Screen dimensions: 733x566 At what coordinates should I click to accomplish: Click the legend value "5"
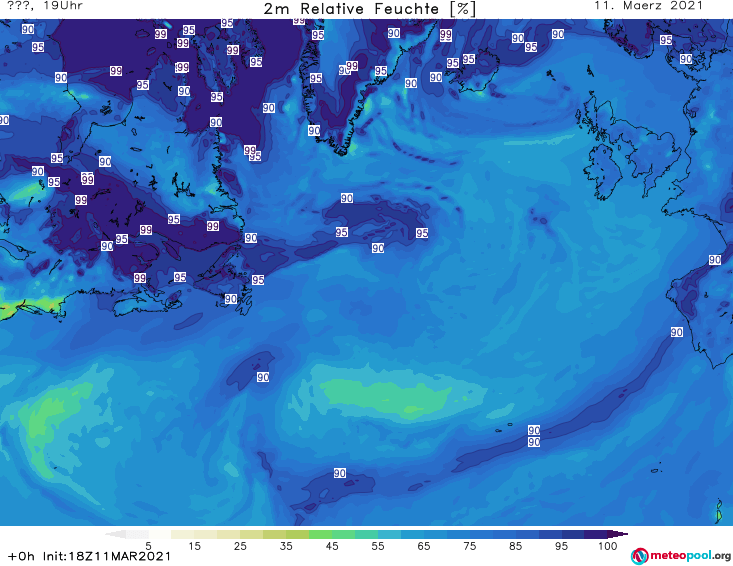(148, 546)
